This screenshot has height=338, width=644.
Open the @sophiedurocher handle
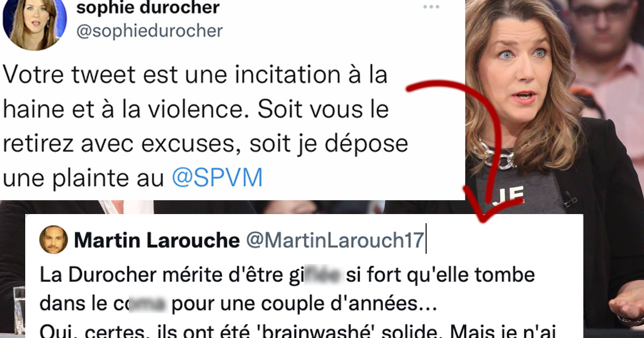pos(149,31)
